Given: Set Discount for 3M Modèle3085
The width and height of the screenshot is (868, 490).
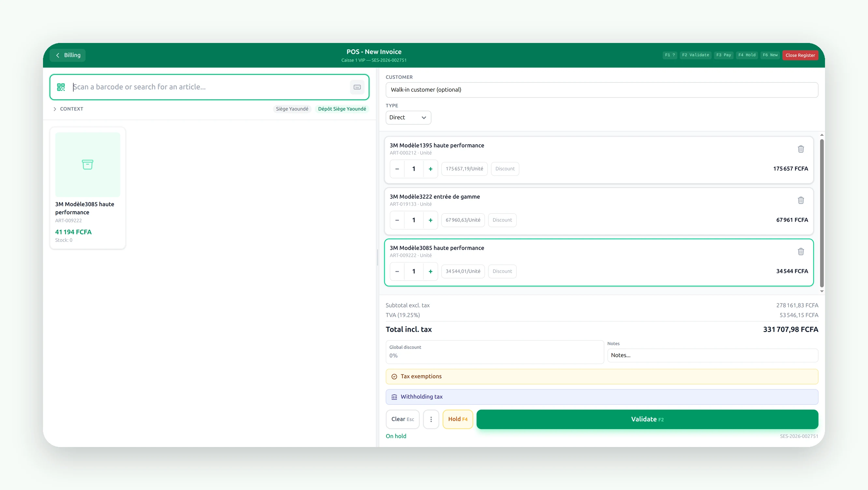Looking at the screenshot, I should click(502, 272).
